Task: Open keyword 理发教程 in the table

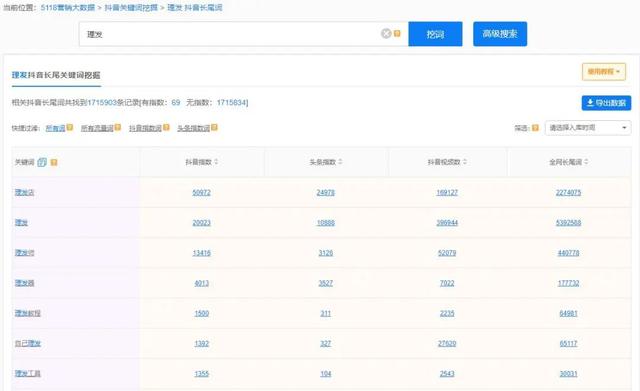Action: click(28, 313)
